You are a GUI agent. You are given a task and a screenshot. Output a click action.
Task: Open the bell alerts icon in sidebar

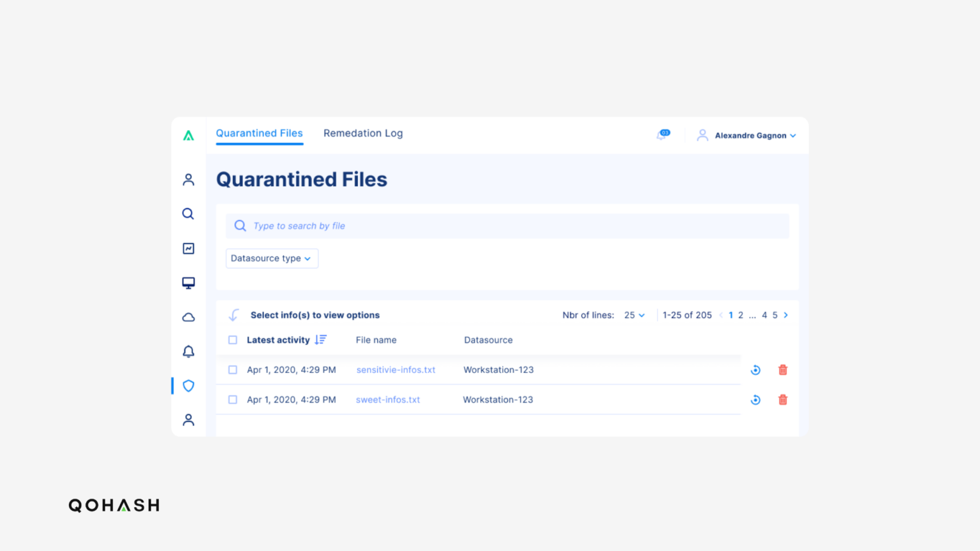pos(188,351)
